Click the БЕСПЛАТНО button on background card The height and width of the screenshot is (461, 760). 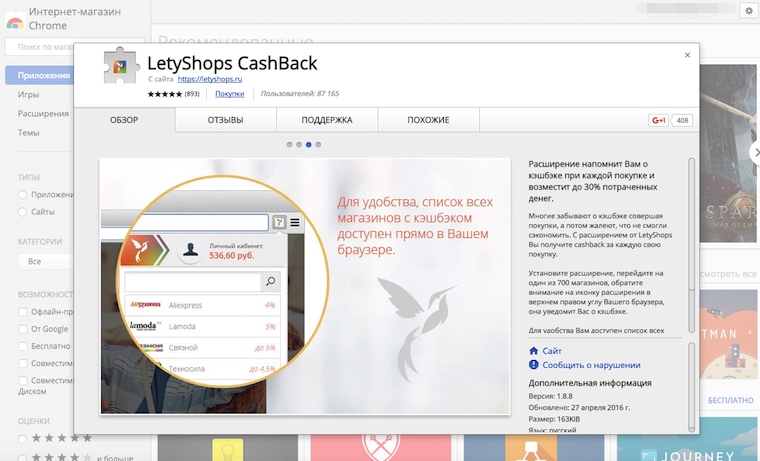pyautogui.click(x=730, y=400)
